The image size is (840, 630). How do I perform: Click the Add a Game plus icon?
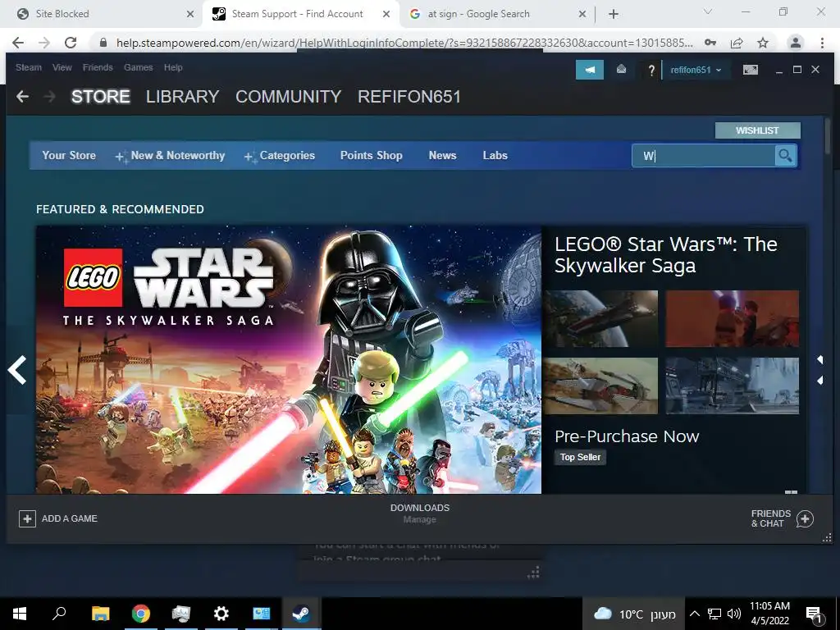27,518
